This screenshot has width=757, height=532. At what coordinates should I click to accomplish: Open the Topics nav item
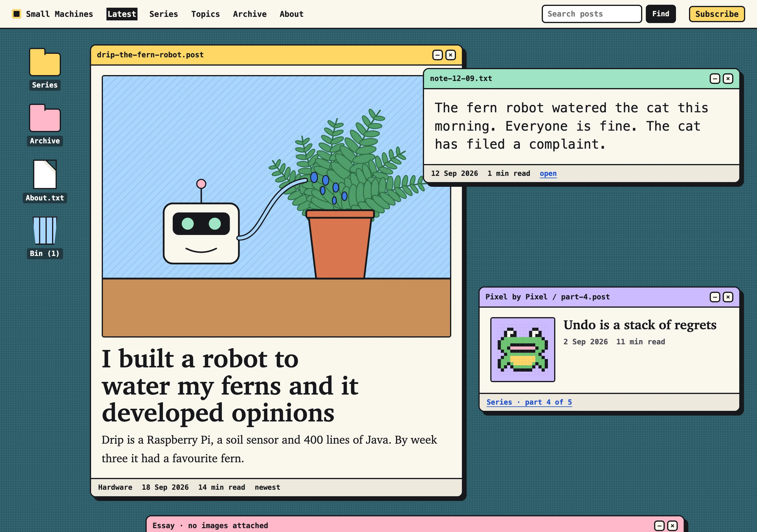[x=206, y=14]
